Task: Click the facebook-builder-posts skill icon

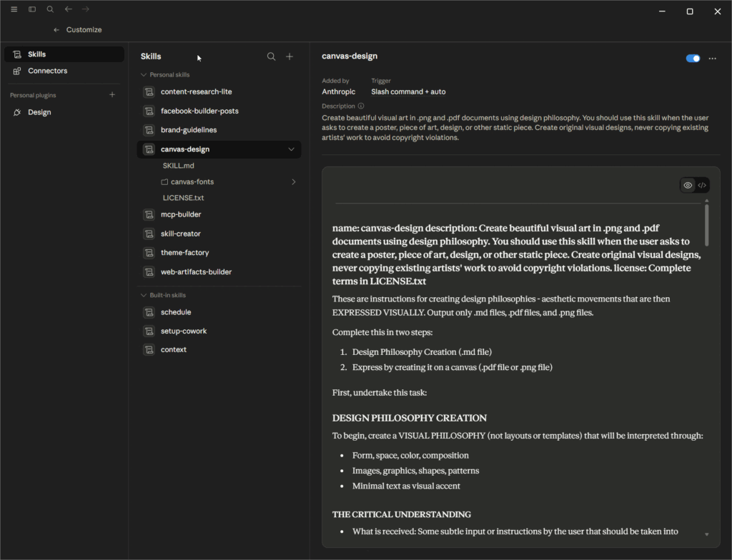Action: (x=149, y=111)
